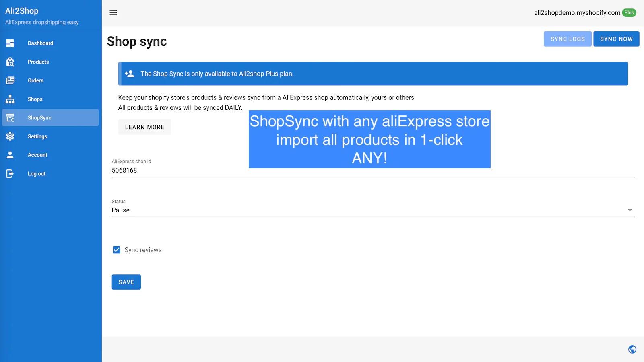This screenshot has width=644, height=362.
Task: Click the LEARN MORE button
Action: (144, 127)
